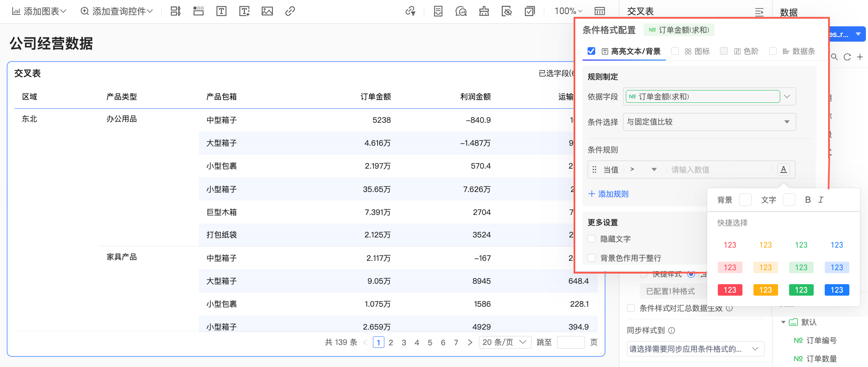Search fields with the magnifier icon
Image resolution: width=868 pixels, height=367 pixels.
[834, 57]
